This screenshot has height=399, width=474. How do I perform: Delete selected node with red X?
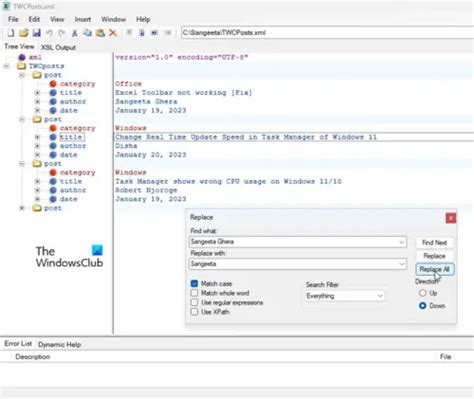coord(113,33)
